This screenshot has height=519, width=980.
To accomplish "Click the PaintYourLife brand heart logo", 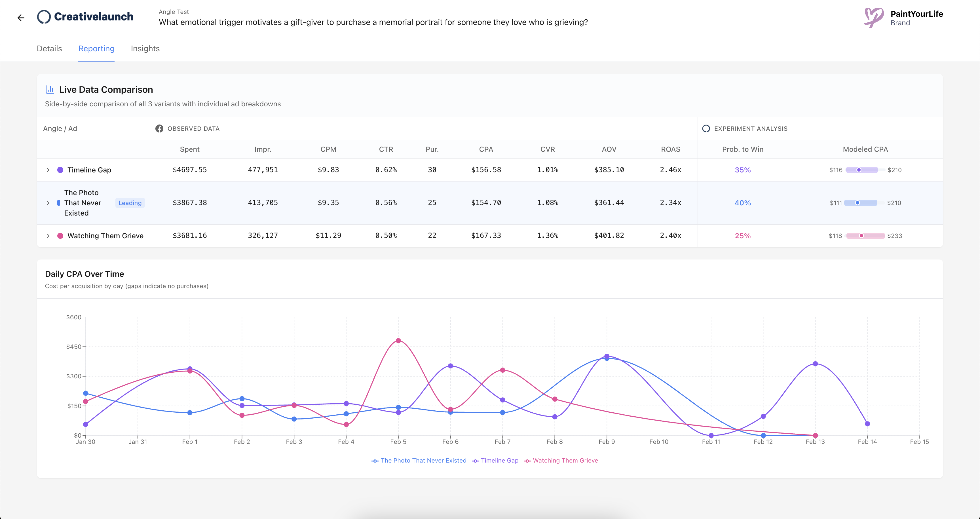I will coord(873,18).
